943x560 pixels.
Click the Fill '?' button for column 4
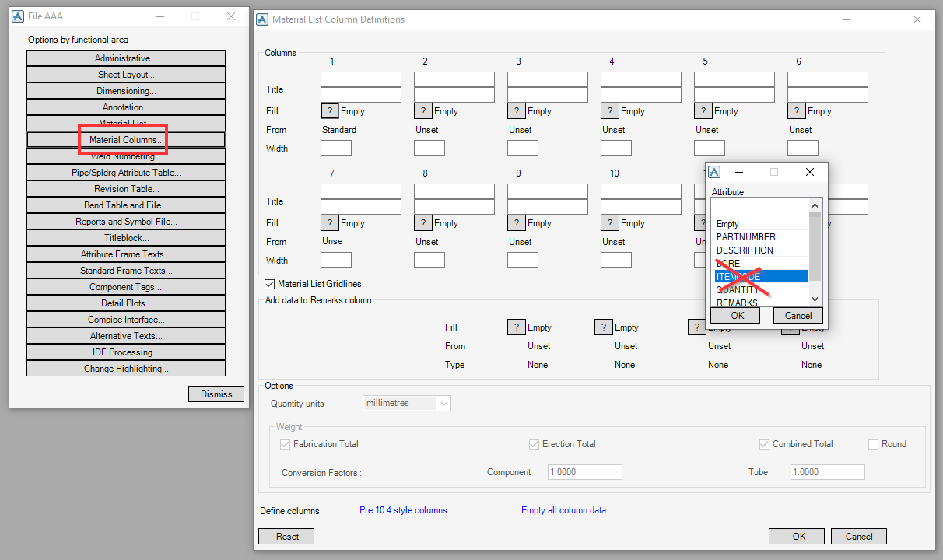click(x=610, y=111)
